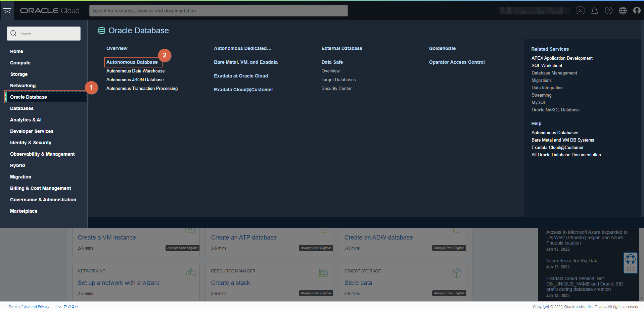644x311 pixels.
Task: Open Autonomous Dedicated link
Action: coord(243,48)
